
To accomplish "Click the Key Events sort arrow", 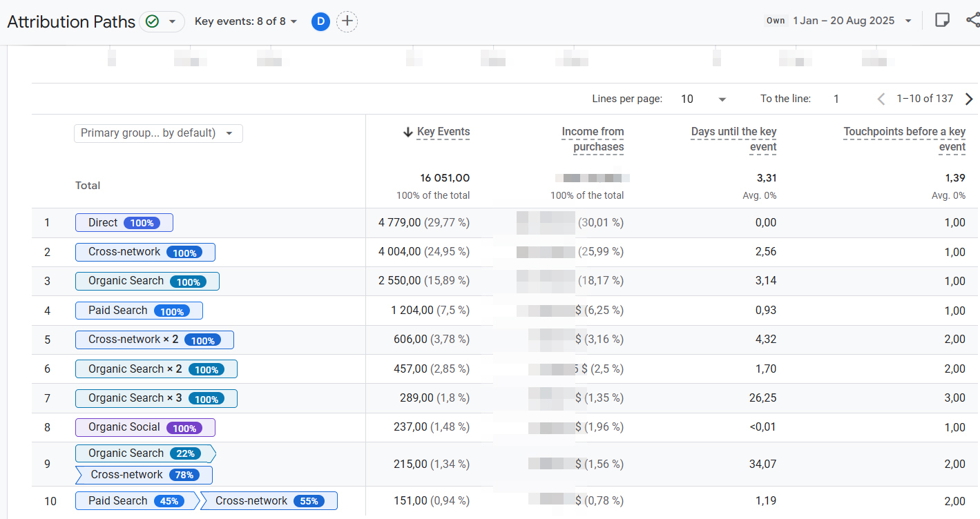I will [407, 132].
